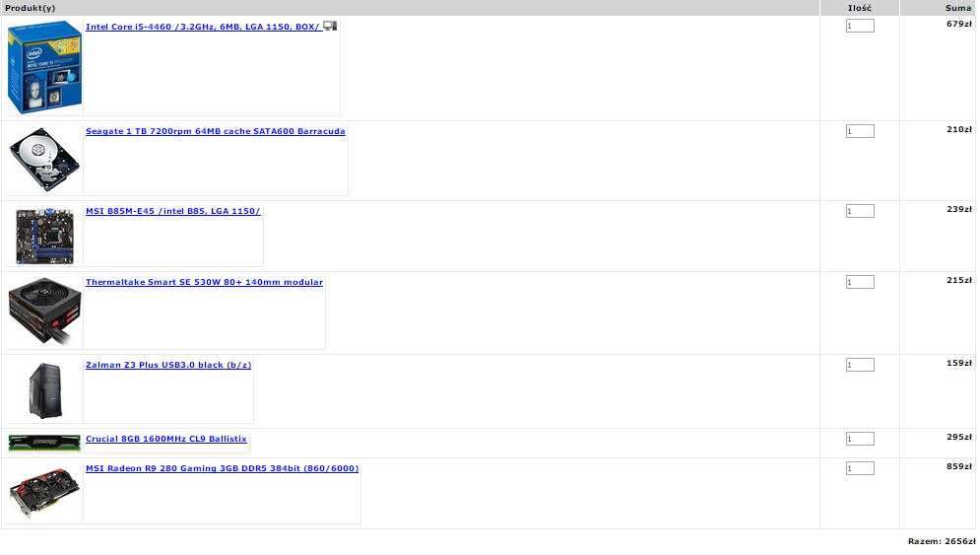Open the Zalman Z3 Plus case link
This screenshot has width=980, height=555.
[x=168, y=365]
